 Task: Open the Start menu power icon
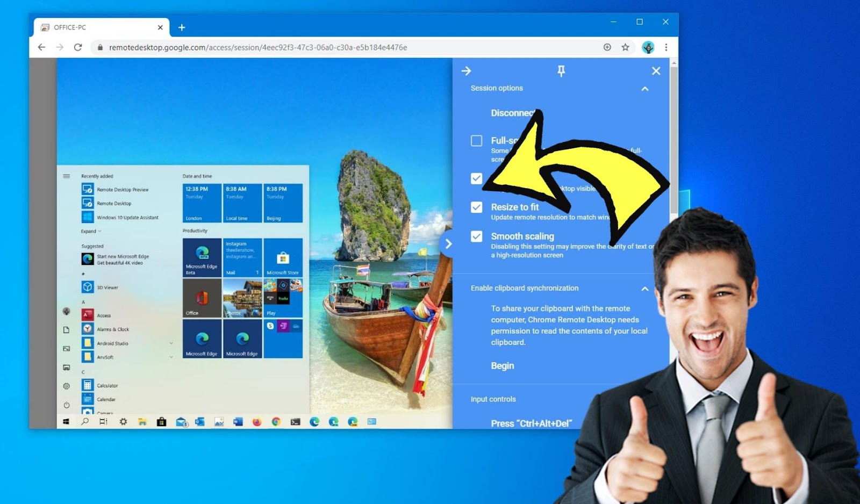pos(67,405)
